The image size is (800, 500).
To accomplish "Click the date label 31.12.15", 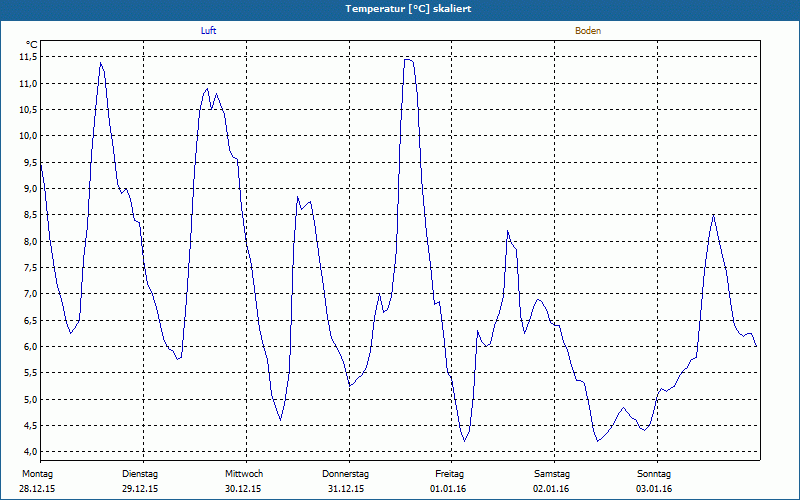I will click(346, 489).
